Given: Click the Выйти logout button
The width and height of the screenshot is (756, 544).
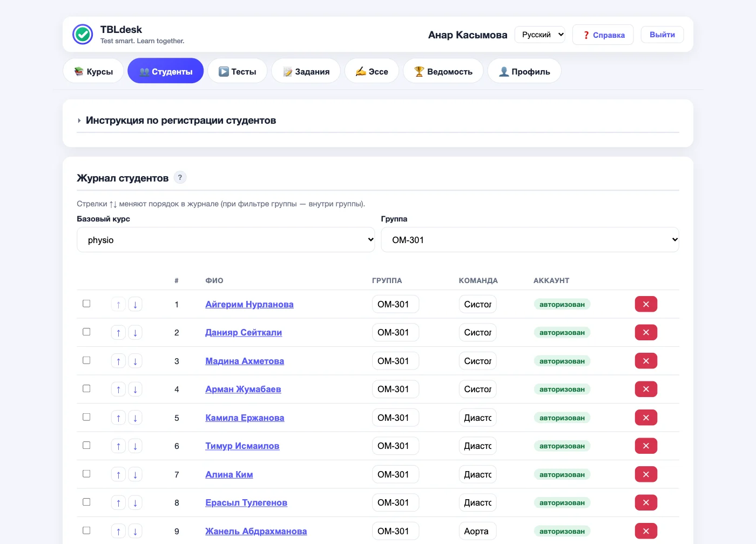Looking at the screenshot, I should 662,35.
